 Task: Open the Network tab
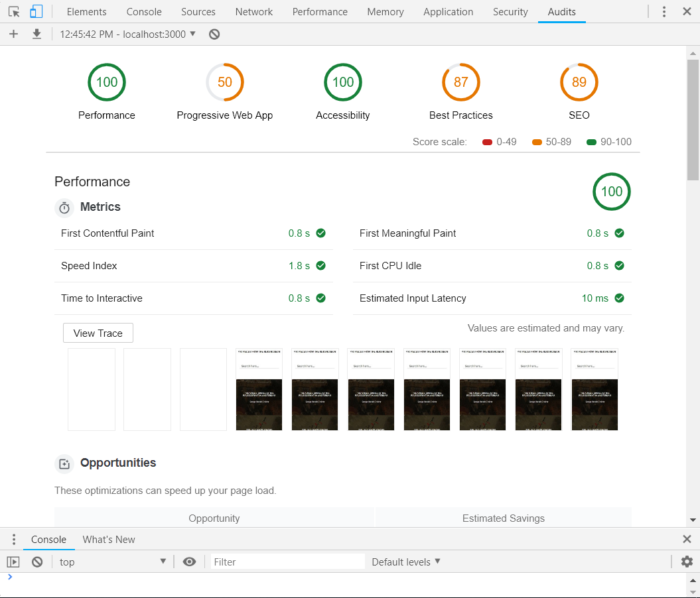(253, 12)
